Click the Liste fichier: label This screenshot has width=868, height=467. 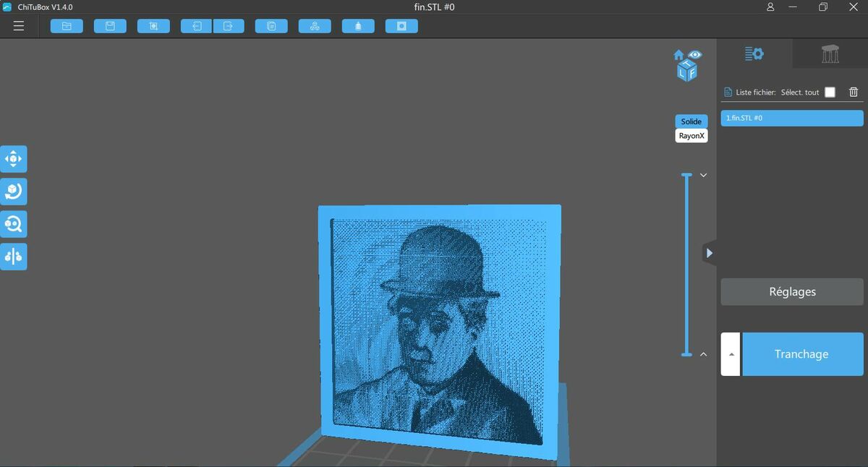point(755,93)
